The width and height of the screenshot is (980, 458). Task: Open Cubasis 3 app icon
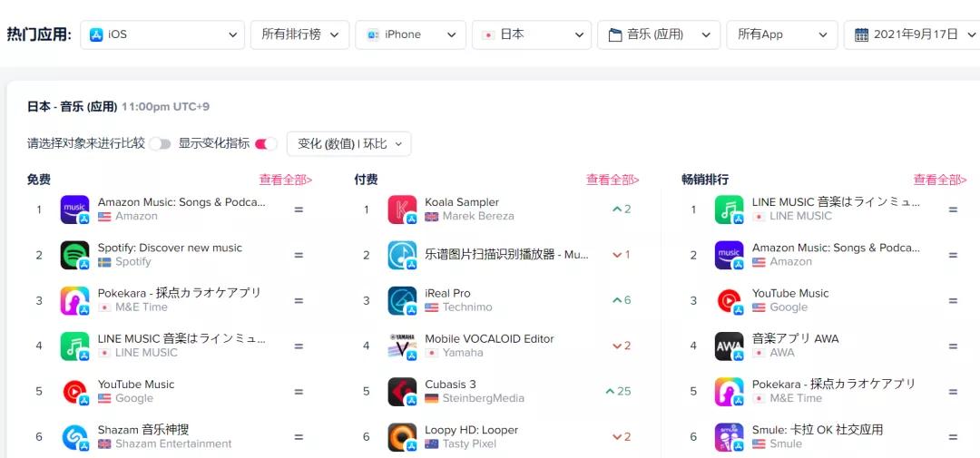point(402,392)
